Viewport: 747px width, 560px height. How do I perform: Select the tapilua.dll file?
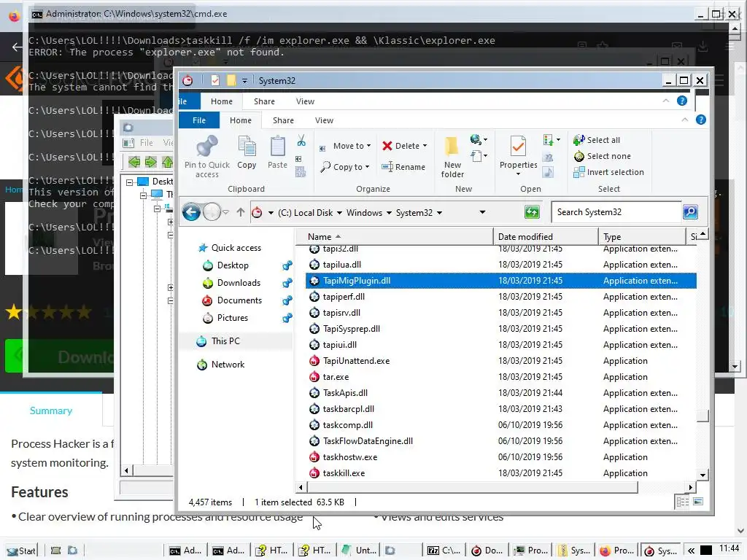tap(500, 265)
